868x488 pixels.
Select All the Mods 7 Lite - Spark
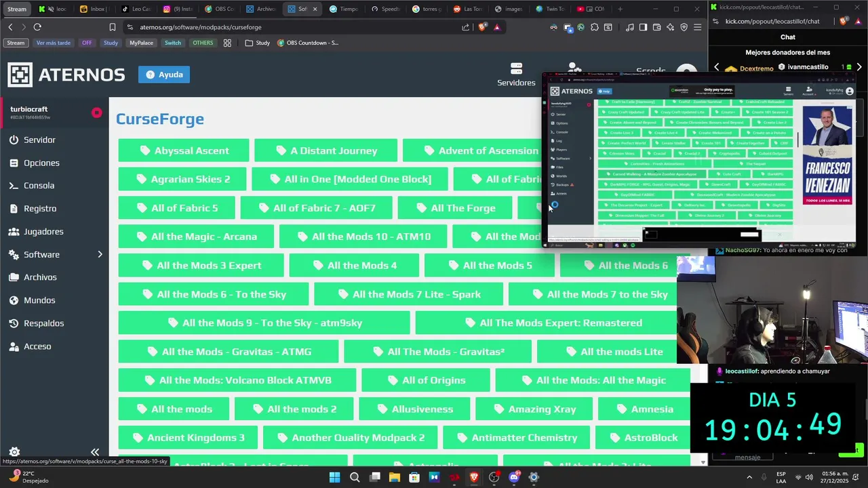408,294
